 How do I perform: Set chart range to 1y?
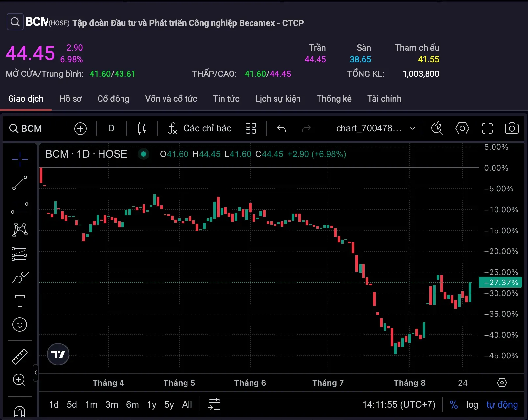point(152,405)
